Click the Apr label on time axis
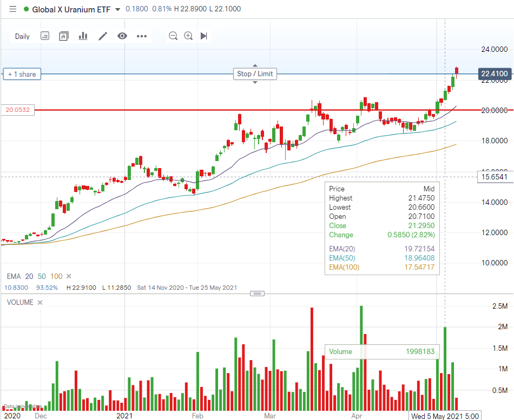The width and height of the screenshot is (514, 420). pos(357,416)
